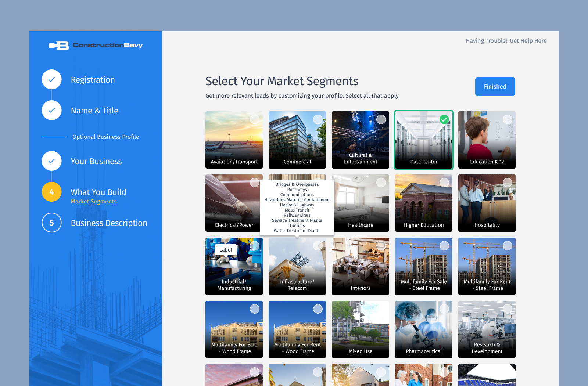Viewport: 588px width, 386px height.
Task: Select the Mixed Use card
Action: (361, 329)
